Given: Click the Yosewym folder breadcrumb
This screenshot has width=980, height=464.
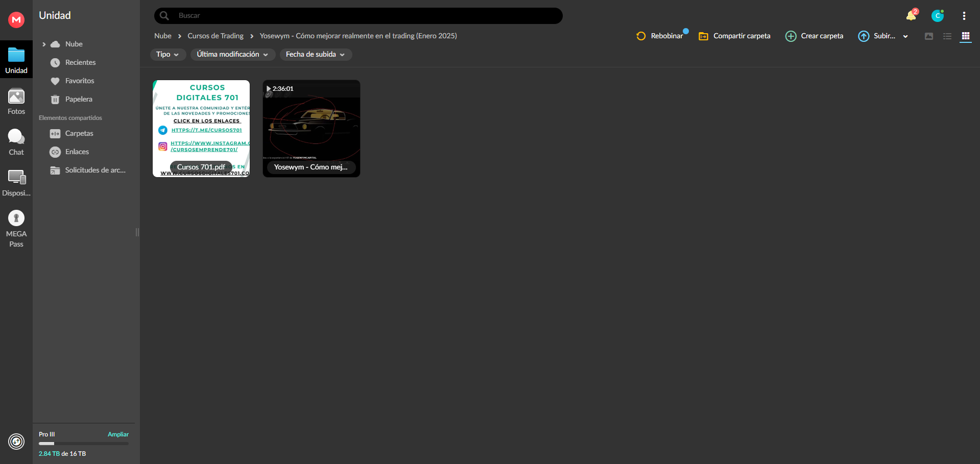Looking at the screenshot, I should click(358, 36).
